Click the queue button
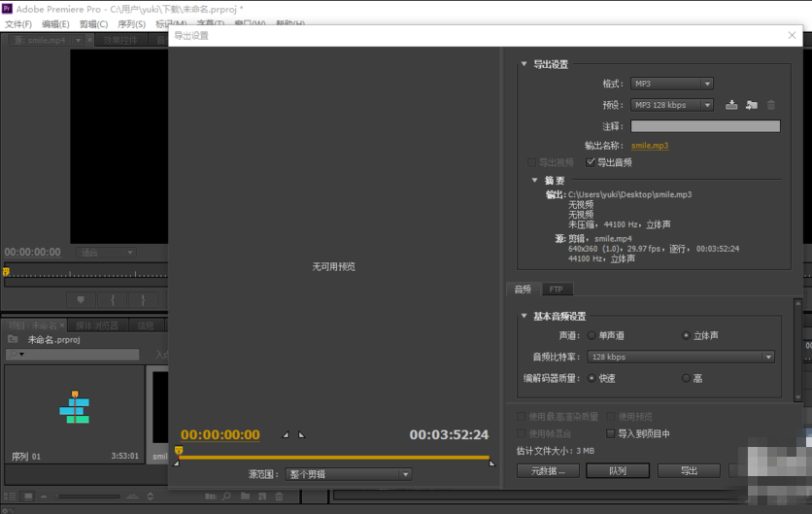This screenshot has height=514, width=812. pos(617,470)
